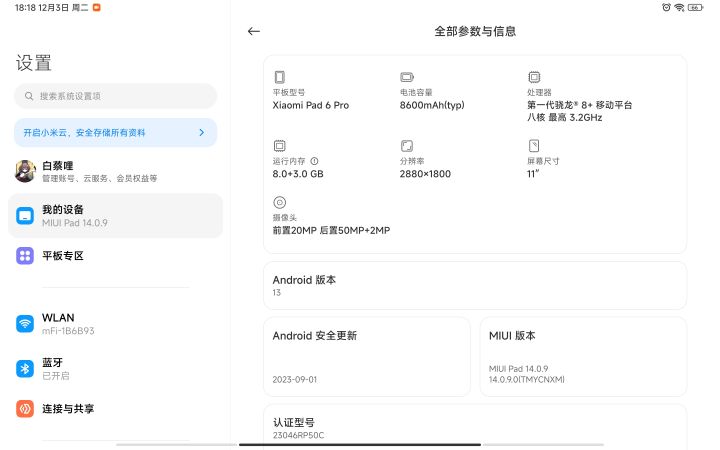The width and height of the screenshot is (720, 450).
Task: Click the camera lens icon
Action: pos(279,202)
